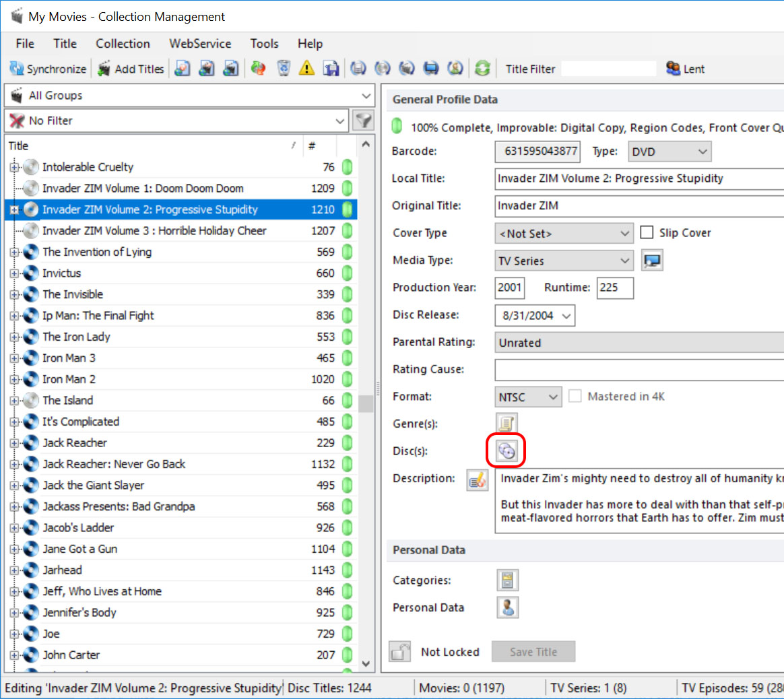Open the Categories editor icon
Image resolution: width=784 pixels, height=699 pixels.
click(x=507, y=580)
